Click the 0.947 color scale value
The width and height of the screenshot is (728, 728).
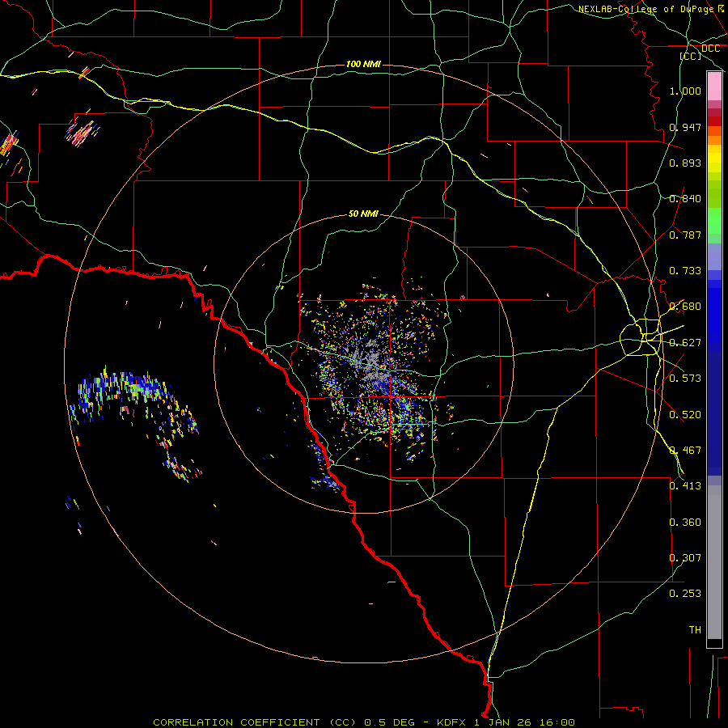(685, 127)
